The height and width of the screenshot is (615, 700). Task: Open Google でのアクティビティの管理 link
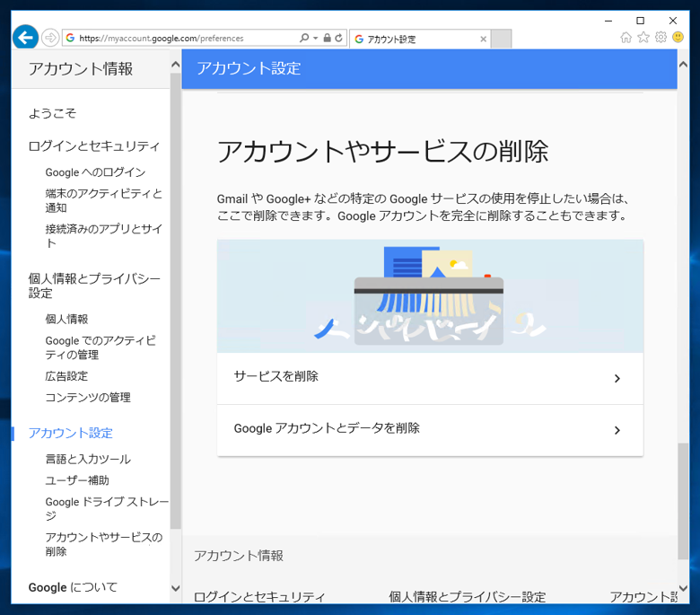(101, 347)
